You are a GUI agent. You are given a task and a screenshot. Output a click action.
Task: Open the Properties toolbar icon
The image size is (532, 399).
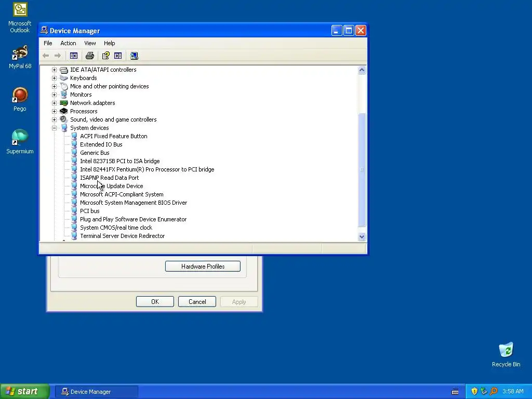pos(106,56)
